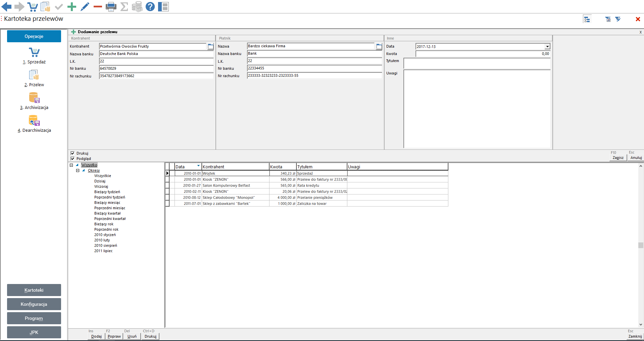Collapse the Okresy tree node
The image size is (644, 341).
(78, 170)
